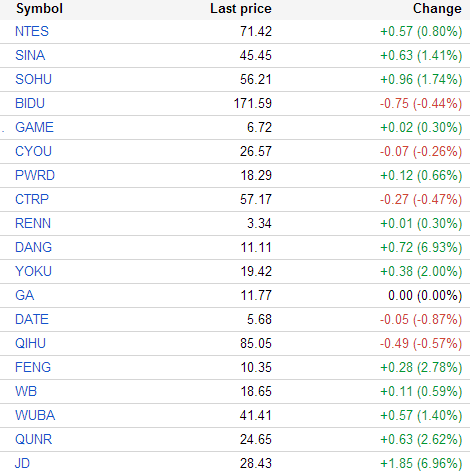
Task: Sort by the Change column header
Action: (437, 9)
